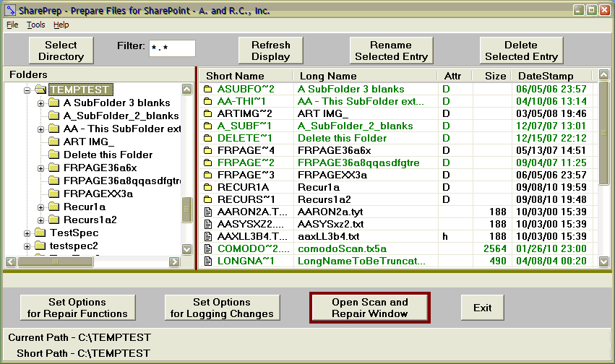Click folder icon beside A_SubFolder_2_blanks in tree
This screenshot has height=364, width=615.
(x=53, y=116)
